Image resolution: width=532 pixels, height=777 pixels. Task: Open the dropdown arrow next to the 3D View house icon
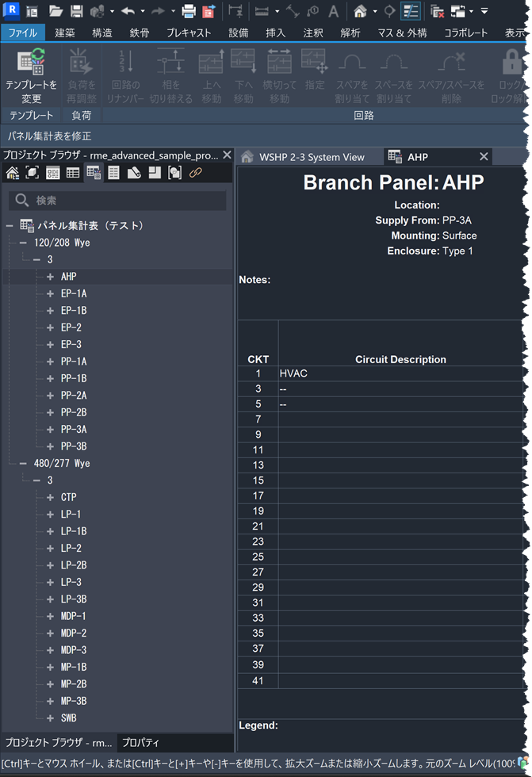click(x=375, y=11)
